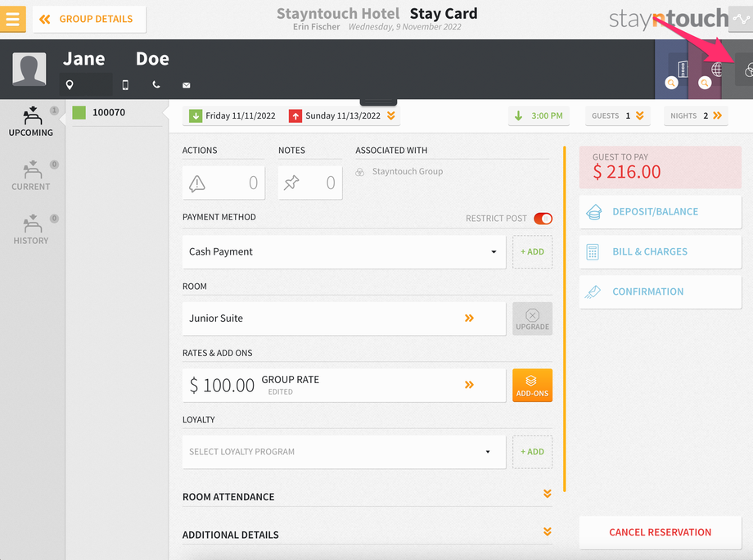Add a loyalty program
The width and height of the screenshot is (753, 560).
pyautogui.click(x=532, y=452)
